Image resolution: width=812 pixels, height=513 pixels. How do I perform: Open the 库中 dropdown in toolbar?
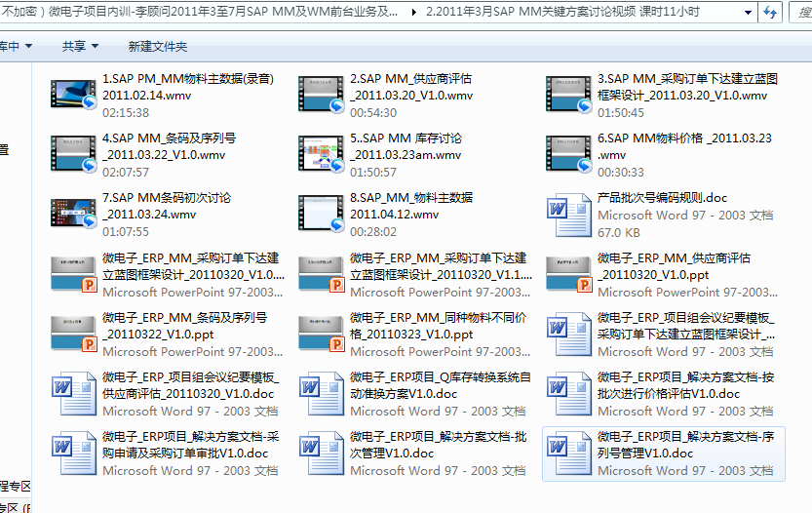[16, 47]
